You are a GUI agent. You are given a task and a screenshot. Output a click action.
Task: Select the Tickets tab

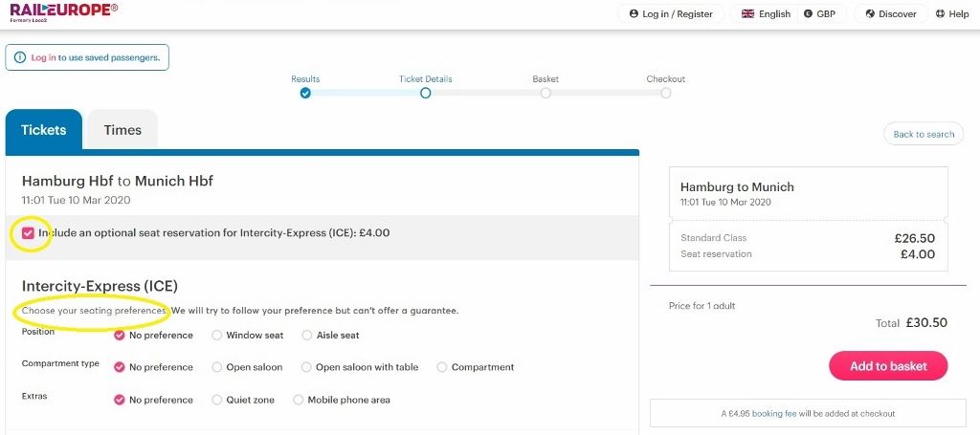pyautogui.click(x=44, y=130)
